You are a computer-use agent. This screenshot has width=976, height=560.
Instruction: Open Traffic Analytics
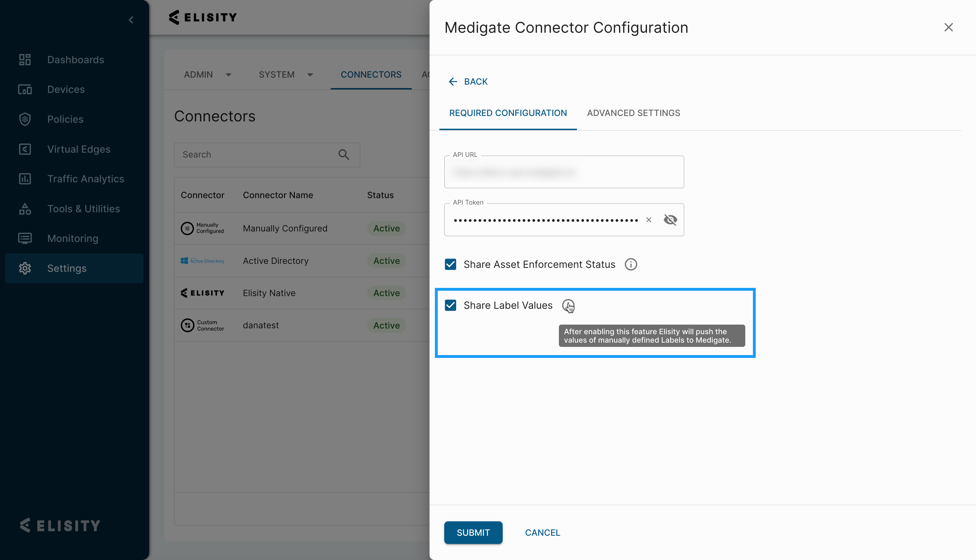[x=85, y=179]
